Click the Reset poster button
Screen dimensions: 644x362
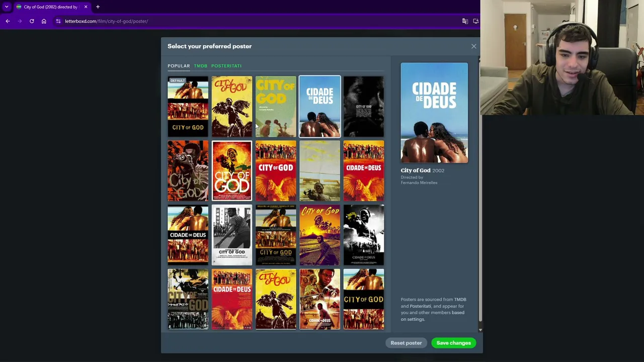406,343
